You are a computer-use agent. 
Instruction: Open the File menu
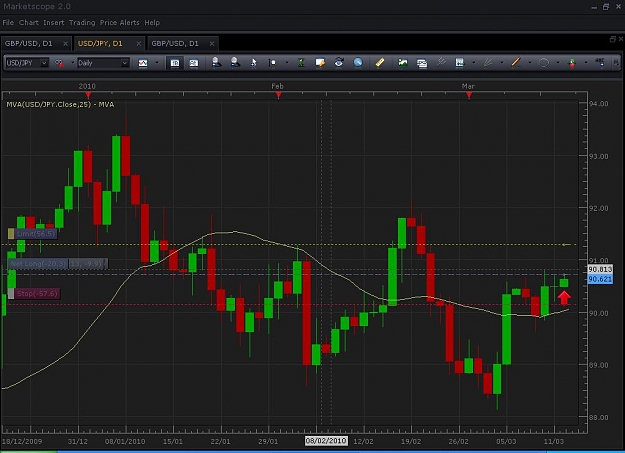(x=8, y=23)
